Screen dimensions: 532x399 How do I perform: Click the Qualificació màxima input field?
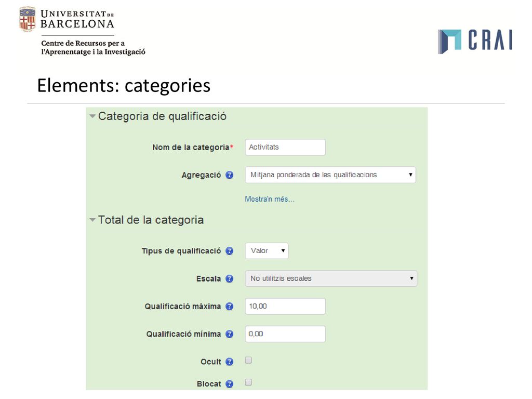(x=285, y=307)
